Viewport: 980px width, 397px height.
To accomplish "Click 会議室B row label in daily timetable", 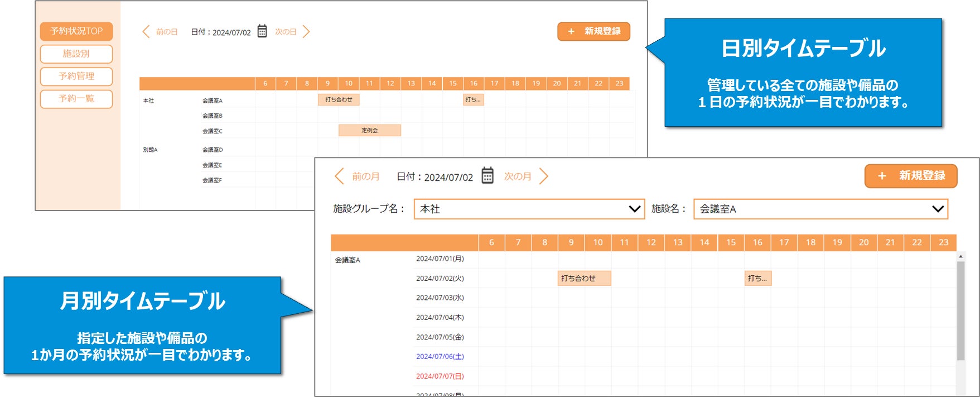I will click(213, 116).
